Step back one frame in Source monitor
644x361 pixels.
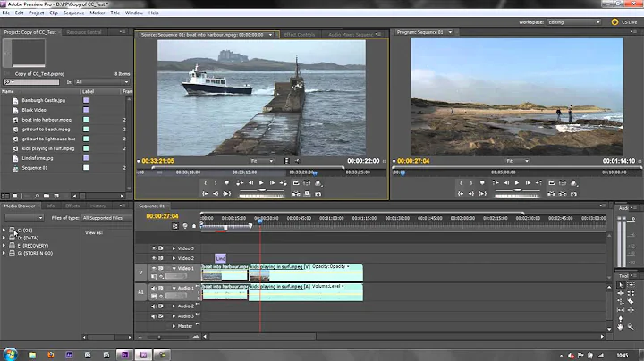250,183
